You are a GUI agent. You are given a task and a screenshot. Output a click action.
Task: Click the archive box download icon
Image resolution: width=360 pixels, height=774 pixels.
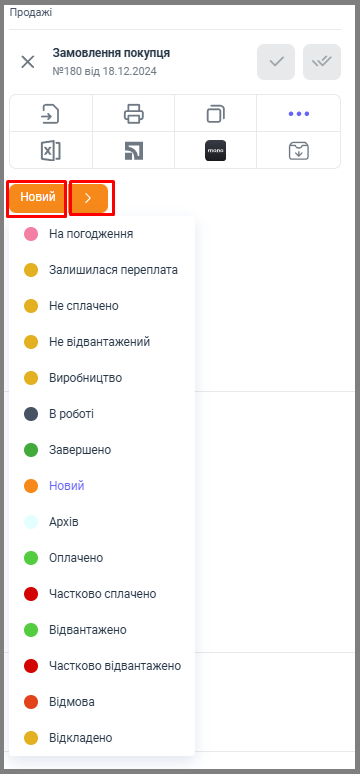[299, 151]
